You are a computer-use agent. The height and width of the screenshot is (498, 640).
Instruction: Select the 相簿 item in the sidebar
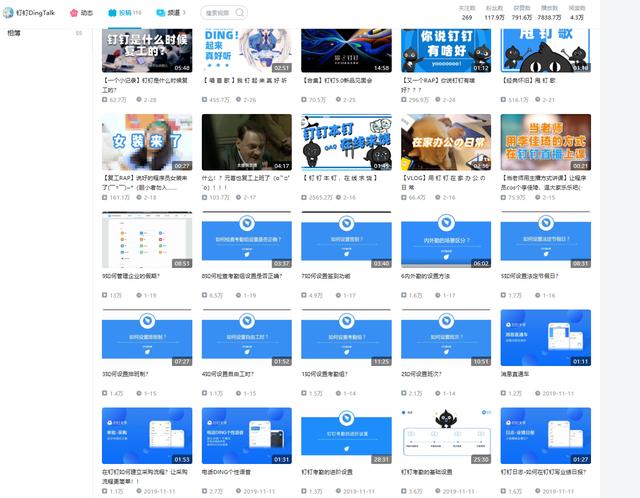click(x=14, y=33)
